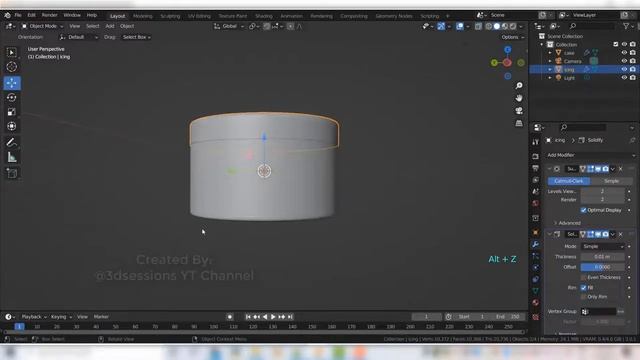Image resolution: width=640 pixels, height=360 pixels.
Task: Activate the Scale tool
Action: pyautogui.click(x=11, y=112)
